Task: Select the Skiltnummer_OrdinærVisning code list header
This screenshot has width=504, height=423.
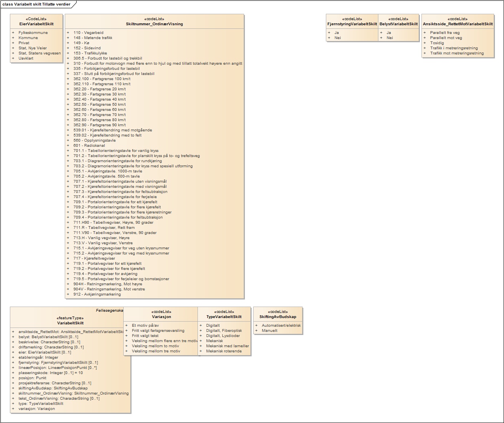Action: click(x=154, y=24)
